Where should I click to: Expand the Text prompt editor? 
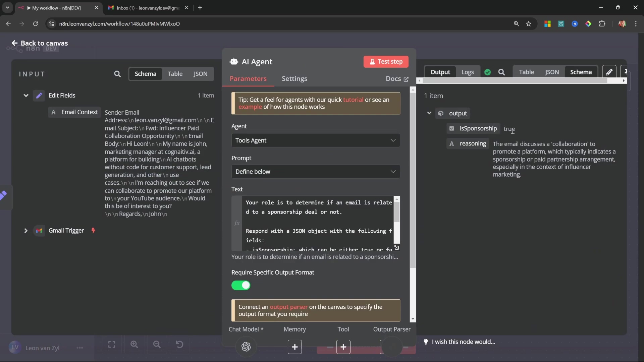396,248
